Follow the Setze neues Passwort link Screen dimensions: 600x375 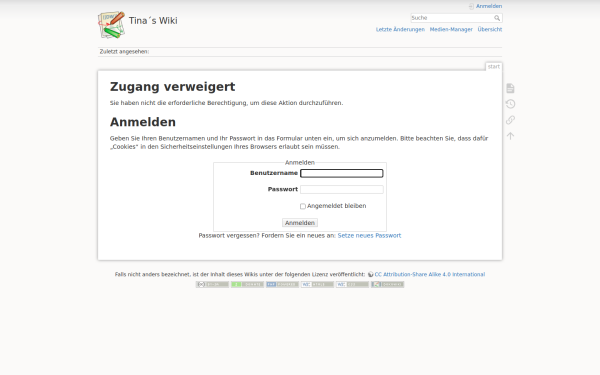[369, 236]
